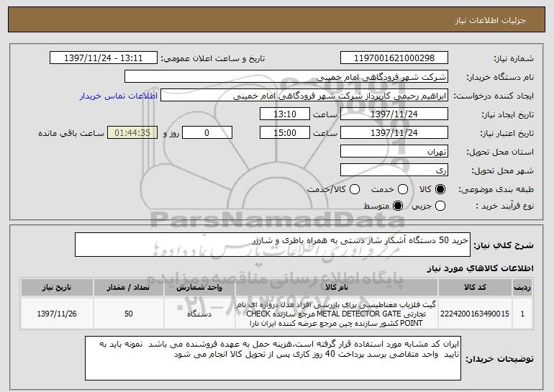The width and height of the screenshot is (554, 392).
Task: Choose the جزیی purchase type option
Action: pyautogui.click(x=440, y=206)
